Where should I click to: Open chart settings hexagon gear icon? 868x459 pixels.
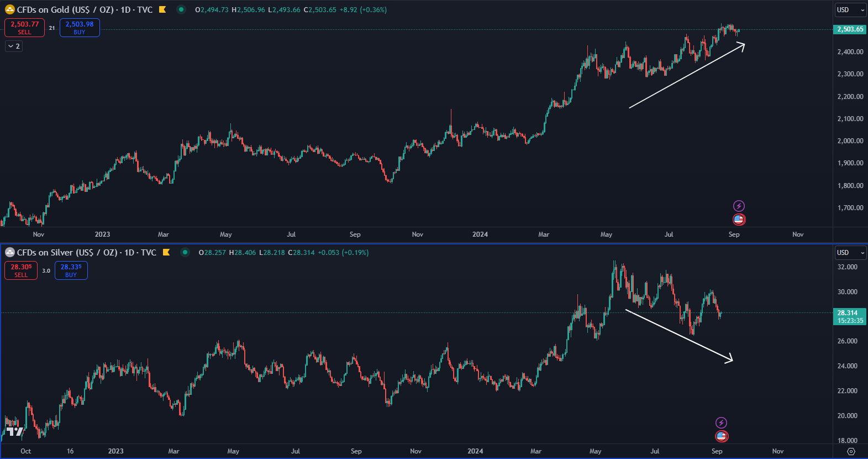click(851, 451)
